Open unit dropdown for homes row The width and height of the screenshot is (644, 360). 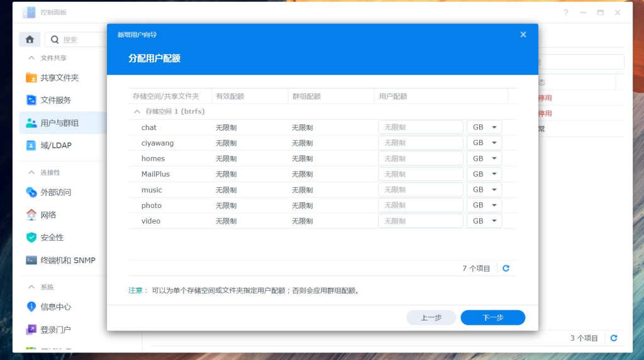(484, 158)
